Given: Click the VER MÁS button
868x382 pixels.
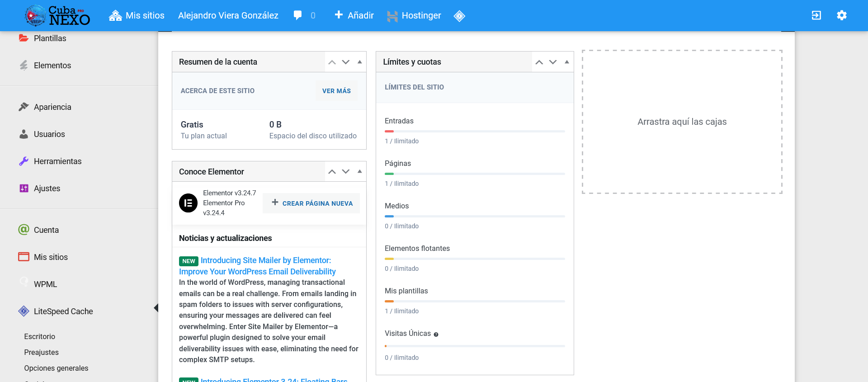Looking at the screenshot, I should pyautogui.click(x=336, y=91).
